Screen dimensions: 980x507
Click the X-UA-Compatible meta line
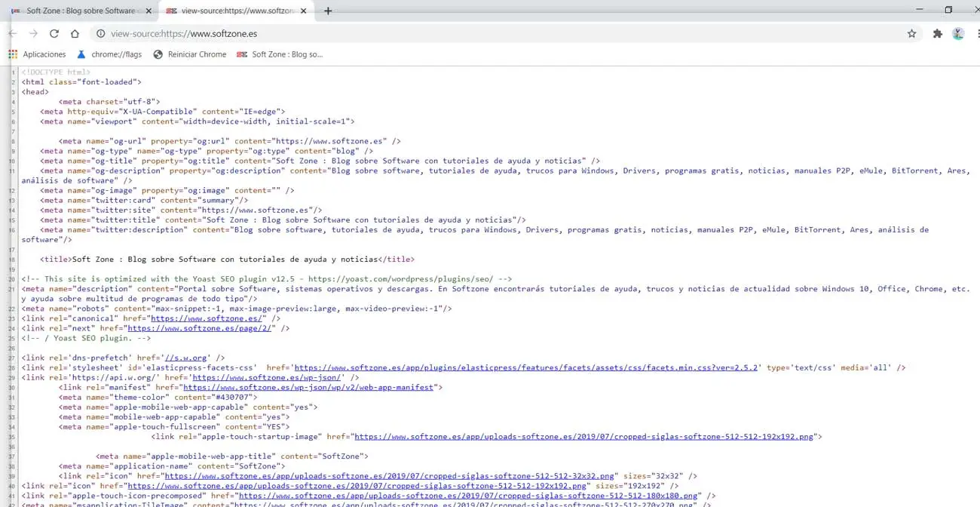tap(162, 112)
